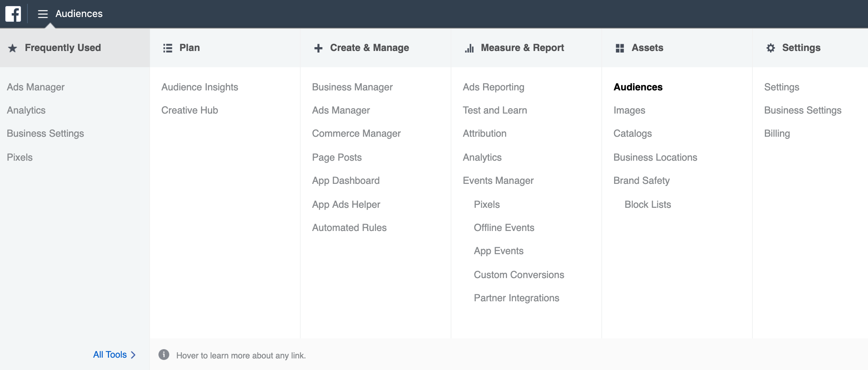The width and height of the screenshot is (868, 370).
Task: Select the Plan section header
Action: coord(190,48)
